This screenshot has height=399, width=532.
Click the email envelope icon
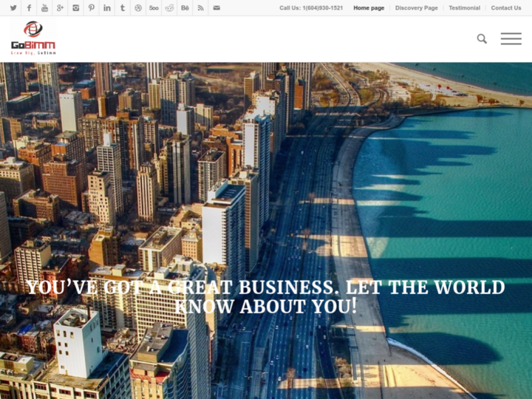tap(216, 8)
